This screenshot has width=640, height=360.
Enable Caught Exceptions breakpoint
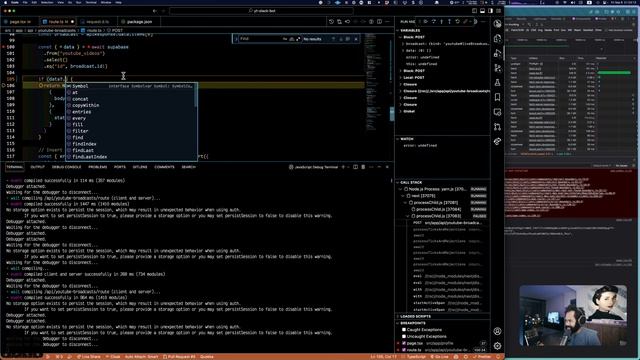click(x=404, y=330)
